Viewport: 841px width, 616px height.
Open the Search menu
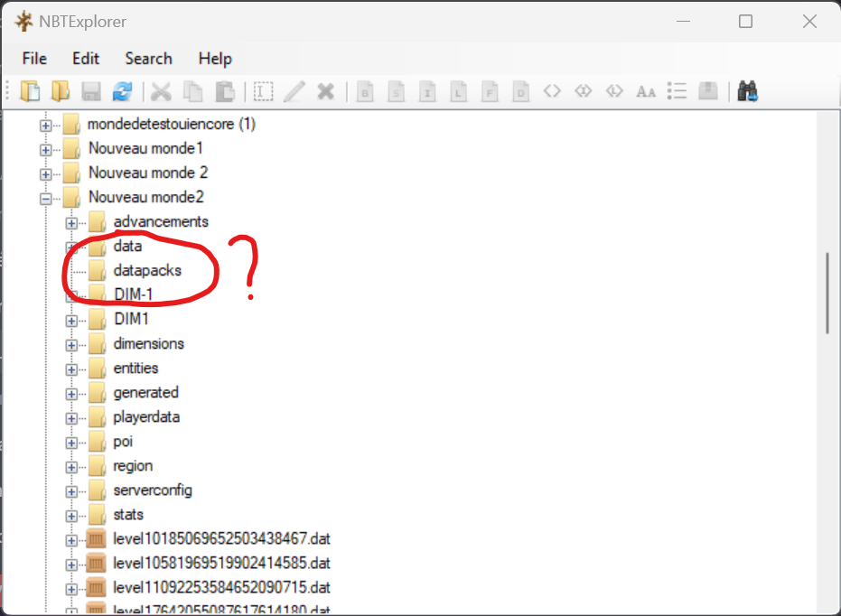pyautogui.click(x=148, y=59)
